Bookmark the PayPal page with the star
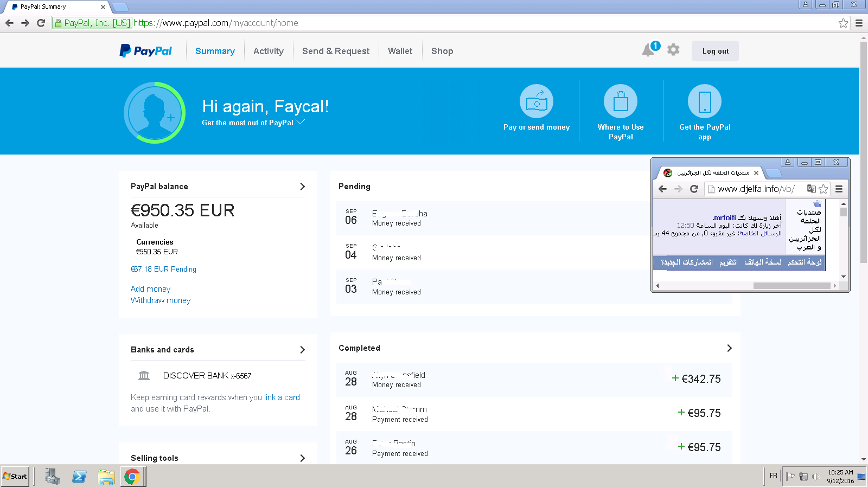The image size is (868, 488). click(x=843, y=23)
